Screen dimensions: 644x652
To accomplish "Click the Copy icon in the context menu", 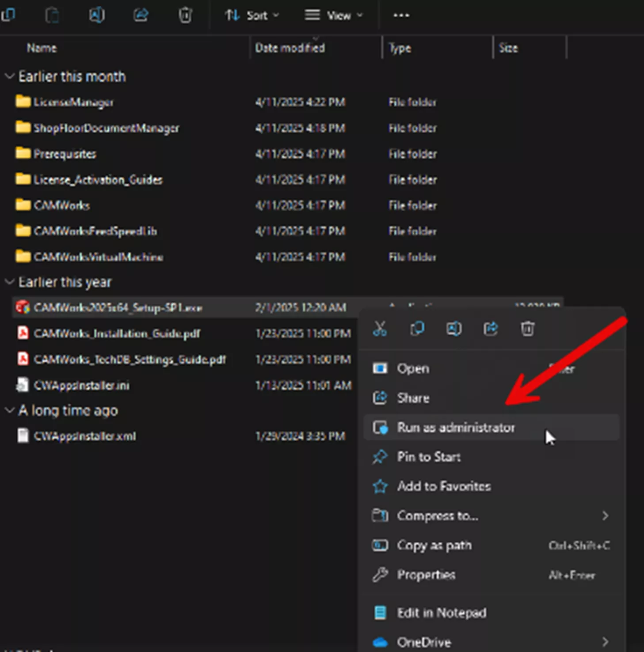I will pos(417,329).
